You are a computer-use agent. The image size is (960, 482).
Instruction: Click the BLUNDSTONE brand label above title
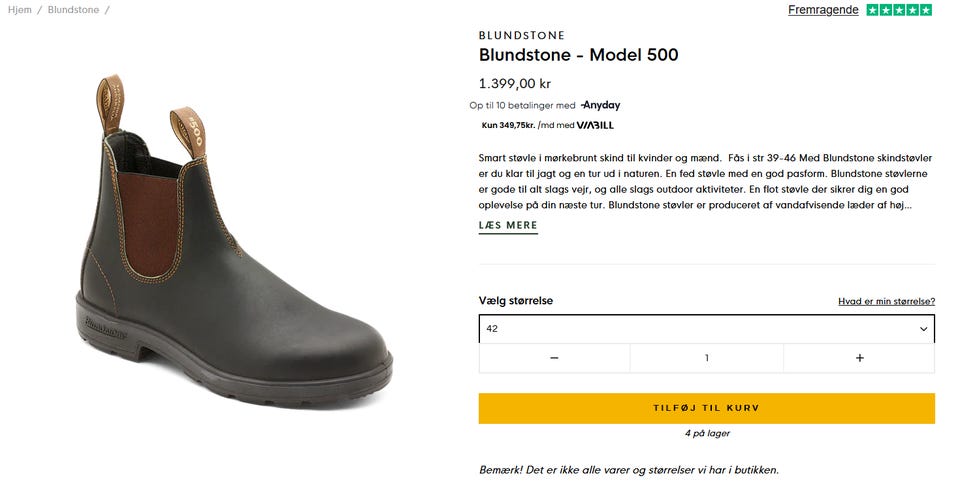coord(522,35)
